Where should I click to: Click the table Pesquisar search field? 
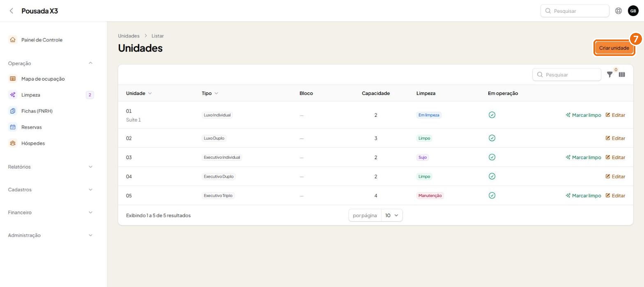[567, 74]
